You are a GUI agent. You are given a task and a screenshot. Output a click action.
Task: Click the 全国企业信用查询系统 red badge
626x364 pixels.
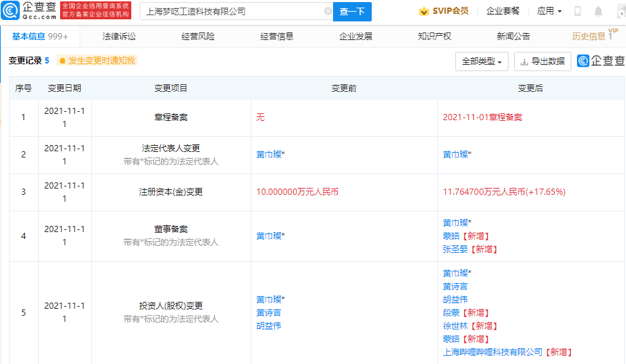pos(95,10)
